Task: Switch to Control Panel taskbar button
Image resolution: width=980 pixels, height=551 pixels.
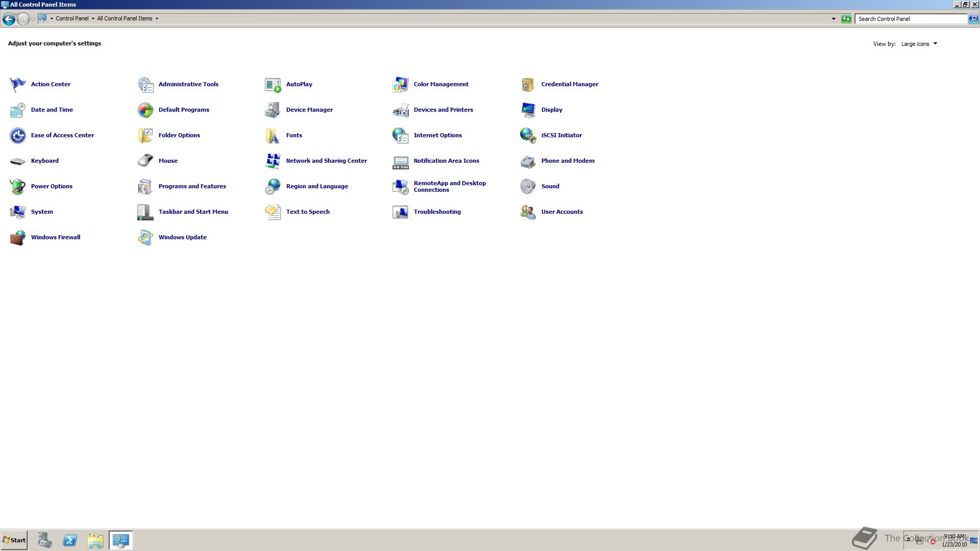Action: click(x=121, y=540)
